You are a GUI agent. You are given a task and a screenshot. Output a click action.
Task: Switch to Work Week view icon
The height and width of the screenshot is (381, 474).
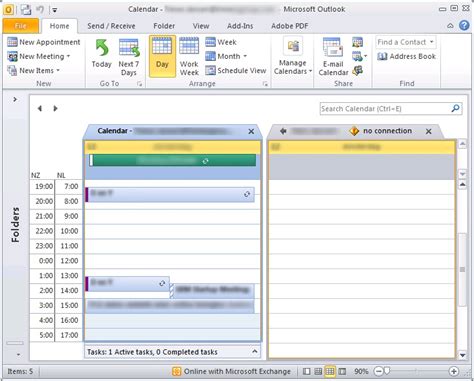[x=189, y=46]
